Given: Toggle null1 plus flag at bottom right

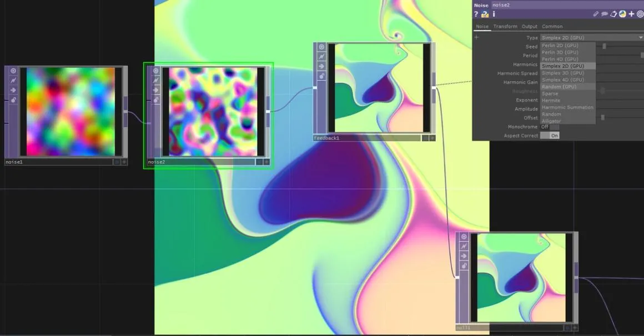Looking at the screenshot, I should tap(575, 328).
